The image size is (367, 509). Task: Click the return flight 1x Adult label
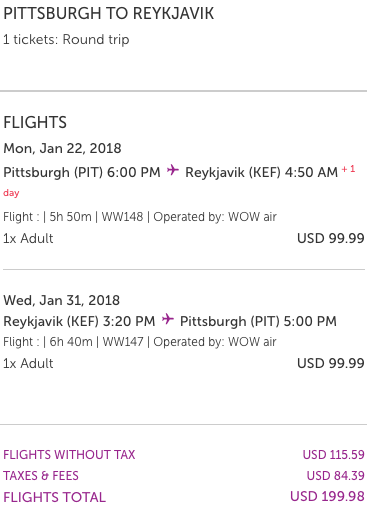(x=28, y=363)
